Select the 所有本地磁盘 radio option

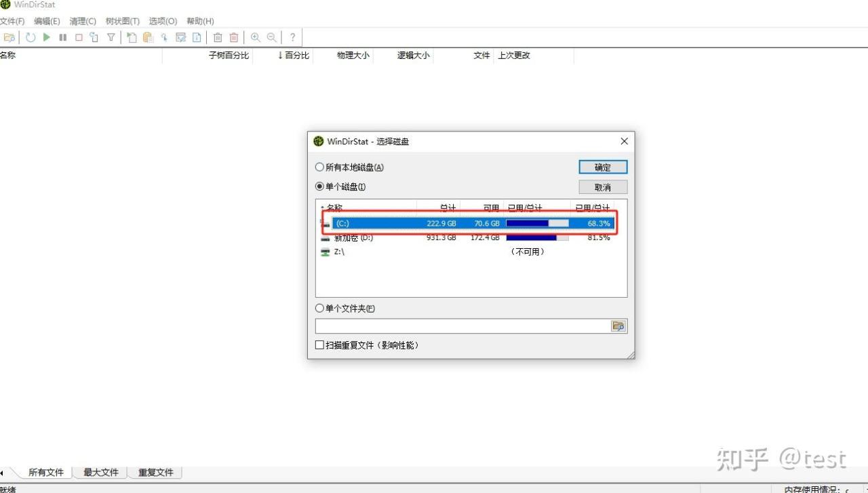[x=320, y=167]
